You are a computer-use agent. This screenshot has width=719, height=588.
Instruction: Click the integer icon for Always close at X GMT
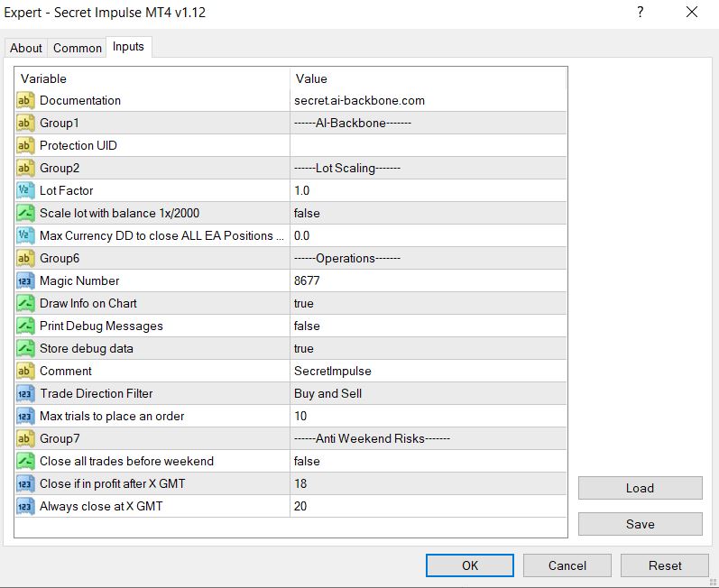(25, 506)
